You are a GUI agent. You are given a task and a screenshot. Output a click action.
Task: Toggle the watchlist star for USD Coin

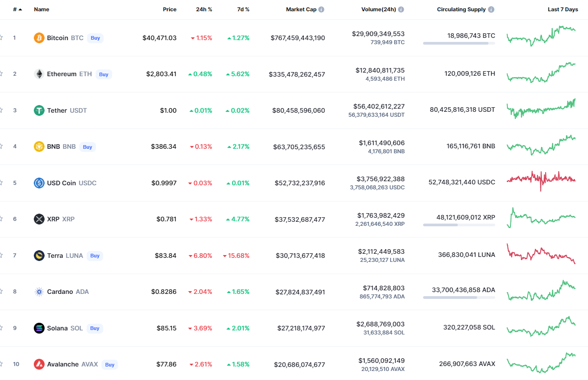(x=1, y=183)
